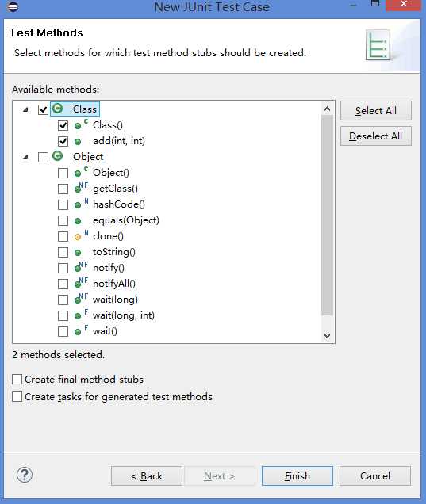Viewport: 426px width, 504px height.
Task: Click the protected method icon by clone()
Action: tap(81, 235)
